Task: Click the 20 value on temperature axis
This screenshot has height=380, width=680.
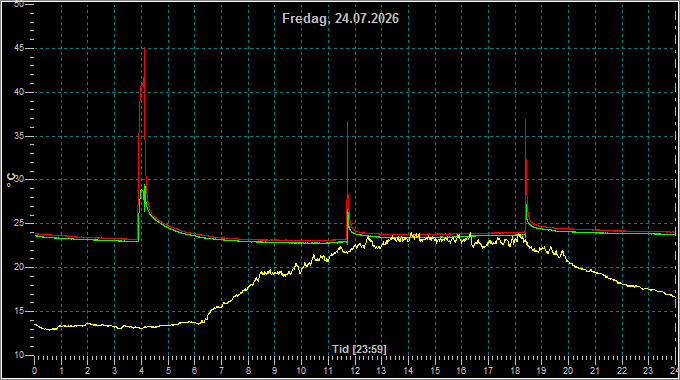Action: [x=19, y=267]
